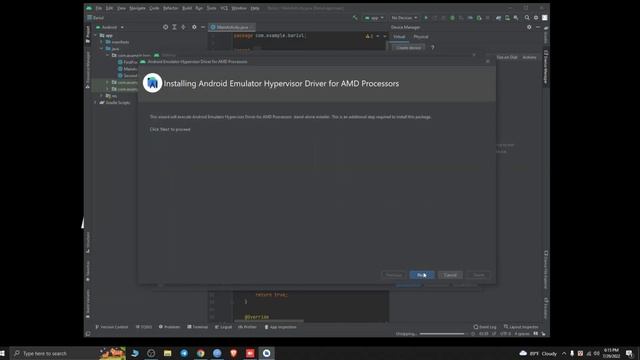The width and height of the screenshot is (640, 360).
Task: Open the Terminal tool window
Action: [198, 327]
